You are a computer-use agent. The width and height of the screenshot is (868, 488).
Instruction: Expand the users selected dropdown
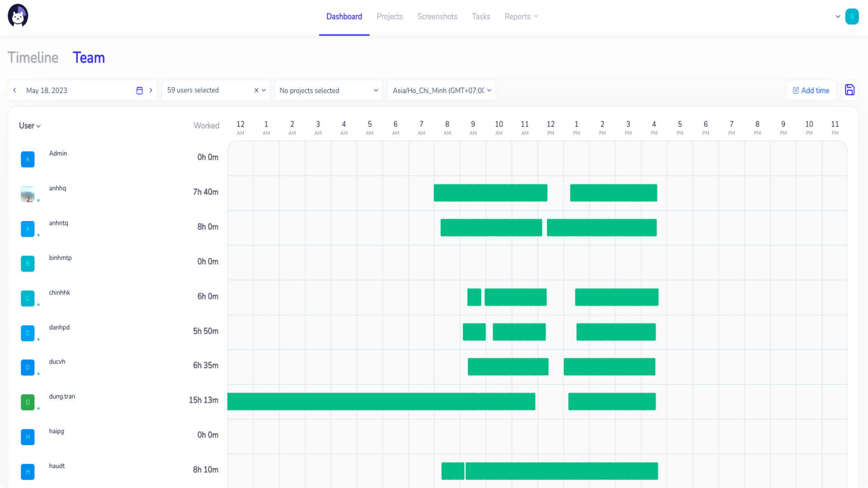click(x=264, y=90)
